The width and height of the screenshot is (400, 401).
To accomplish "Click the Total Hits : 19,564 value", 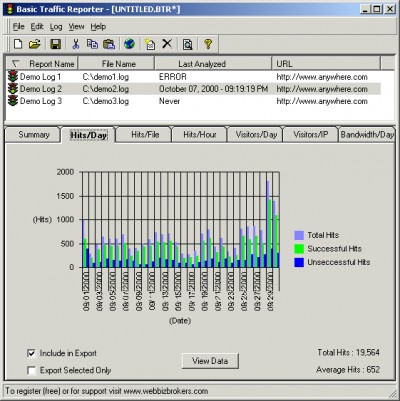I will click(x=348, y=352).
